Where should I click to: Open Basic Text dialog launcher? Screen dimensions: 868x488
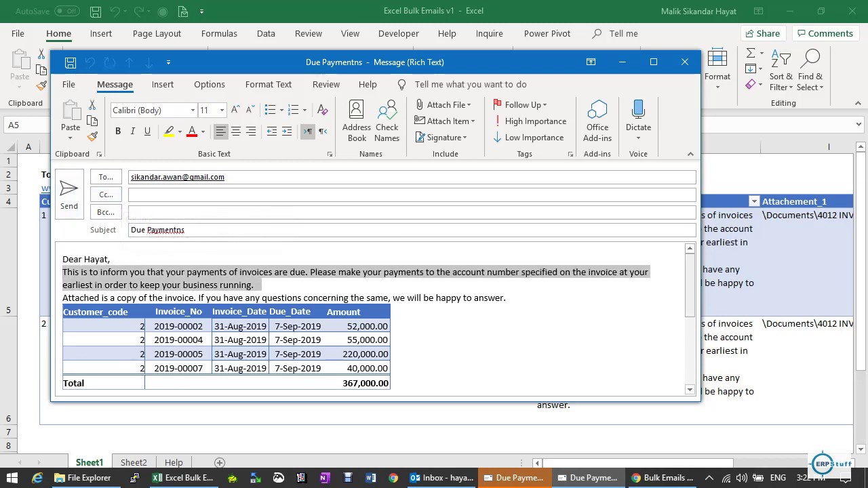pos(330,155)
